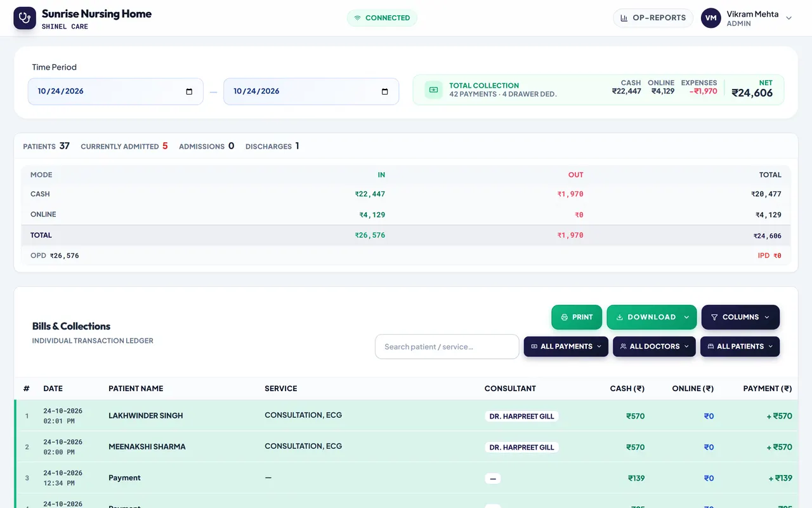Viewport: 812px width, 508px height.
Task: Click the stethoscope logo icon
Action: 25,18
